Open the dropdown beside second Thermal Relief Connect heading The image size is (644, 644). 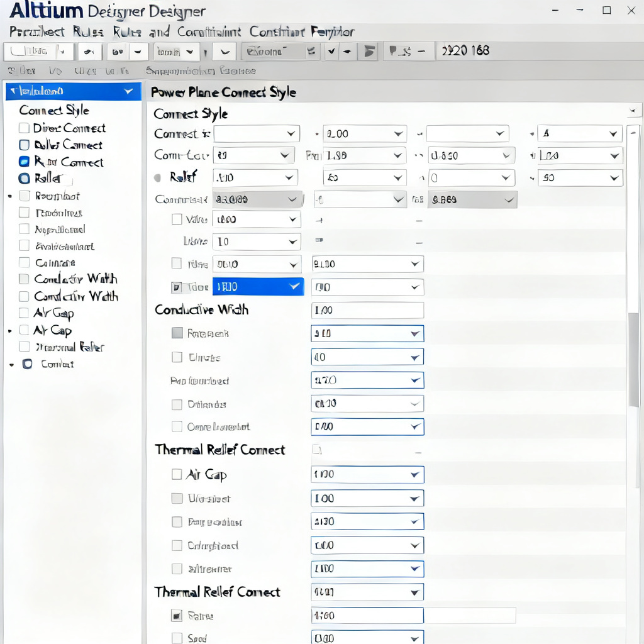click(x=367, y=592)
